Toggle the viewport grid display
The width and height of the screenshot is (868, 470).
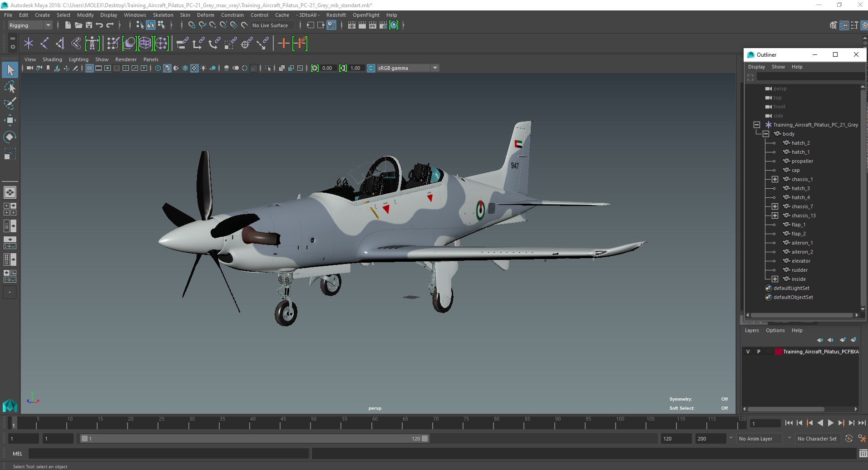[89, 68]
